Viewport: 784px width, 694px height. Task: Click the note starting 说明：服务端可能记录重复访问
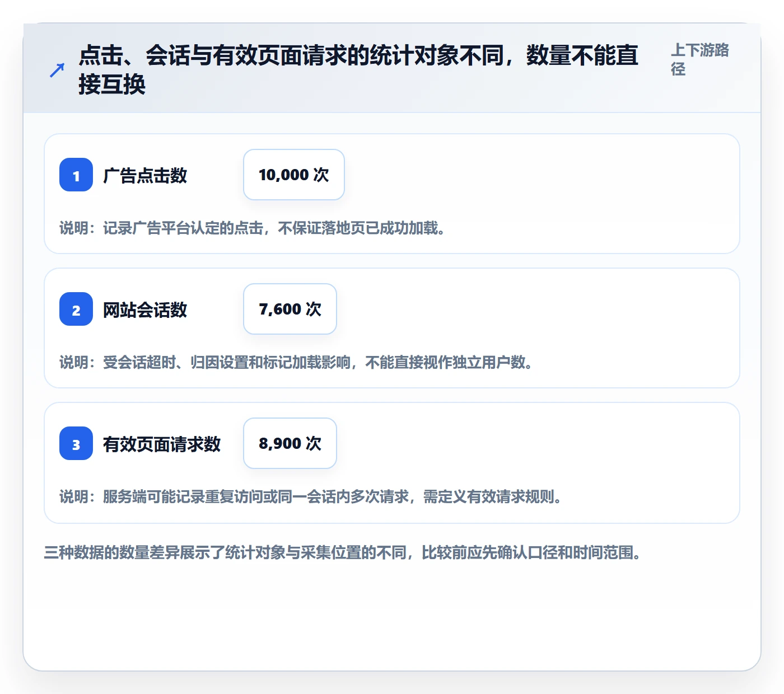point(311,496)
